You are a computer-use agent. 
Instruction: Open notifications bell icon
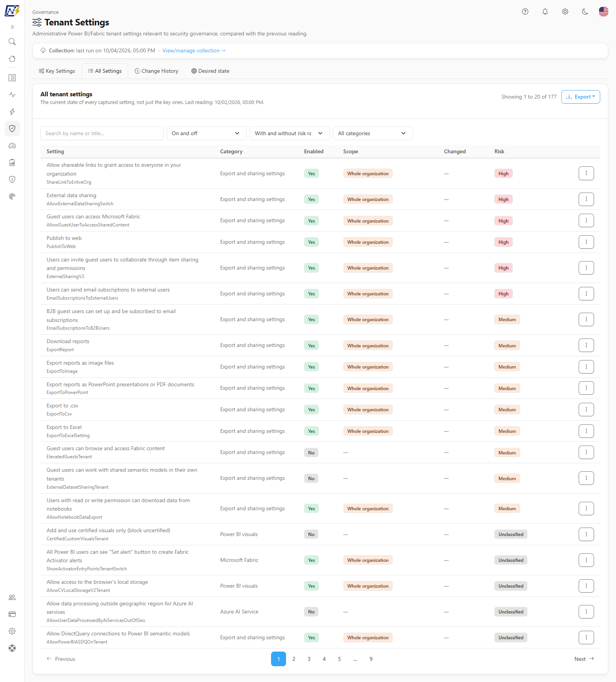click(545, 12)
